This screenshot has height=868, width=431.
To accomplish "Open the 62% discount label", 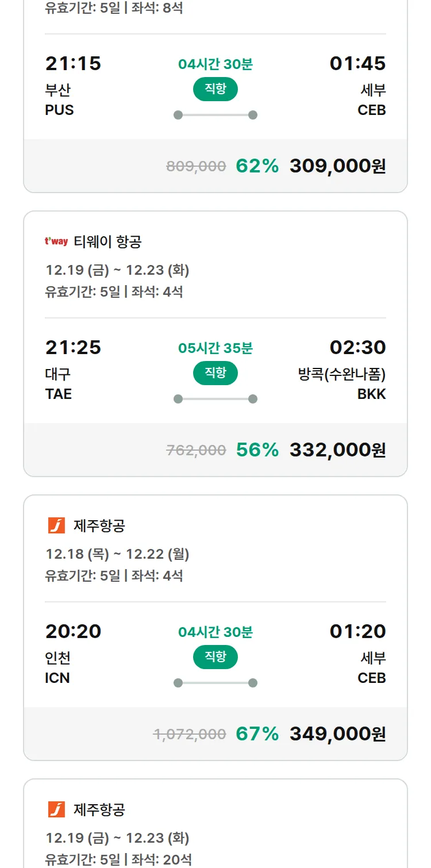I will [257, 166].
